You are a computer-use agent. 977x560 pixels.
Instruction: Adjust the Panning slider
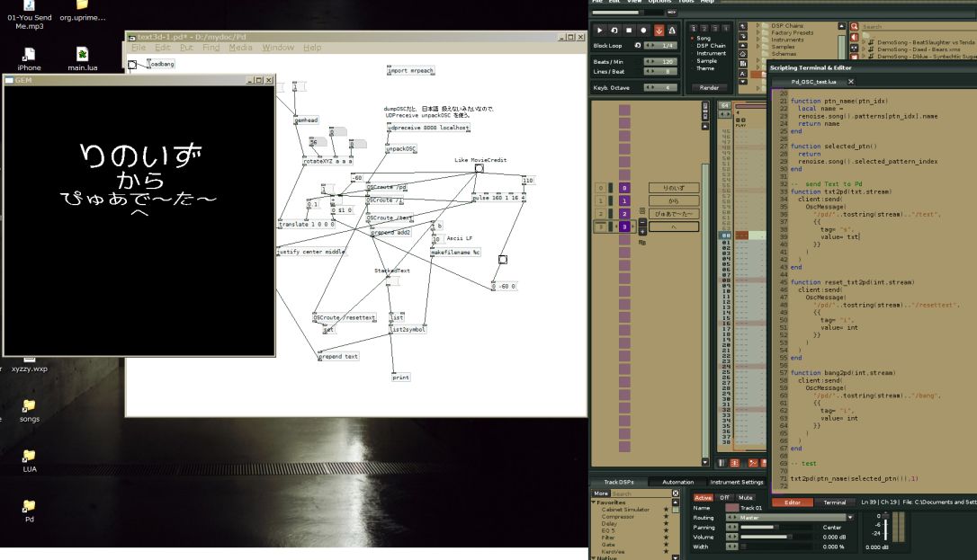tap(775, 528)
